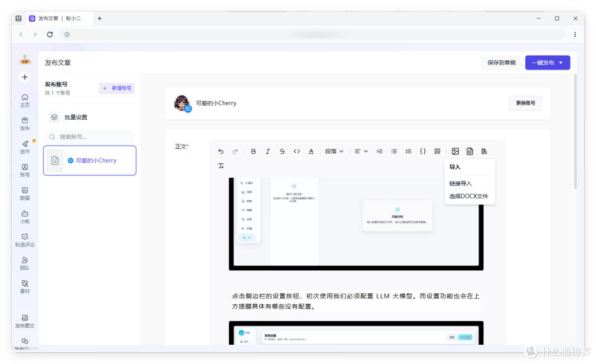Open 发布图文 in the sidebar

point(25,321)
